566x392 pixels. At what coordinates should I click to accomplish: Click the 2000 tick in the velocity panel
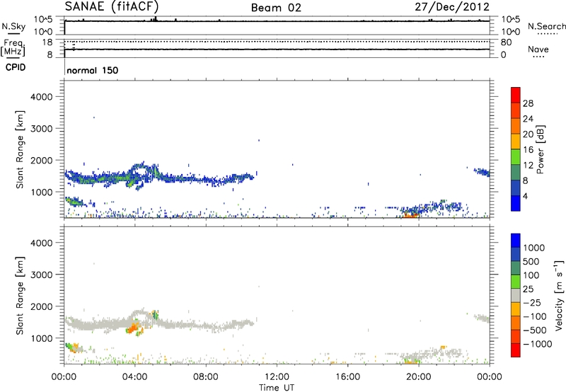[41, 306]
